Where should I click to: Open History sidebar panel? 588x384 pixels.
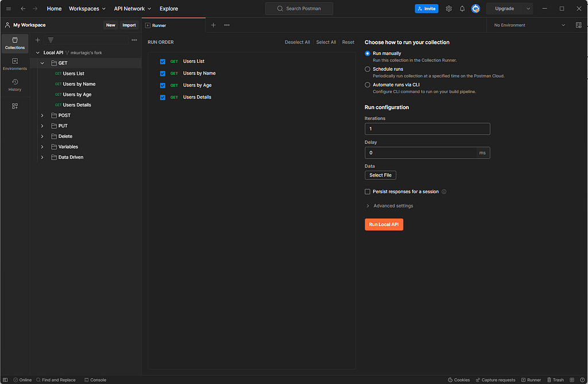point(15,85)
